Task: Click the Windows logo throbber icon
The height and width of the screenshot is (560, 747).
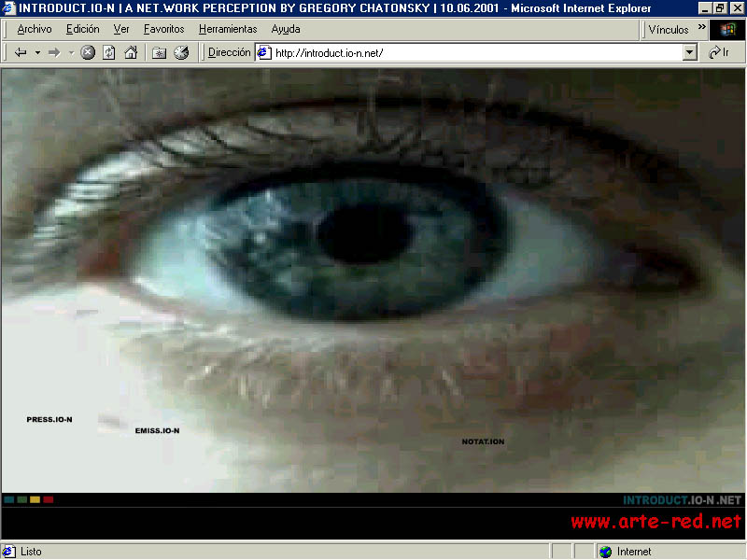Action: 728,29
